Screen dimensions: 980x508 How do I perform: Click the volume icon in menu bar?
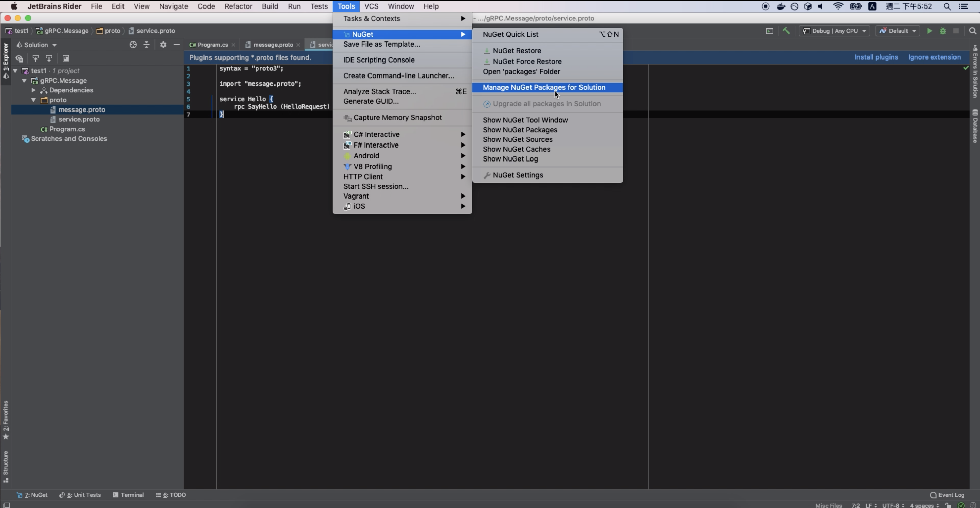pyautogui.click(x=821, y=6)
